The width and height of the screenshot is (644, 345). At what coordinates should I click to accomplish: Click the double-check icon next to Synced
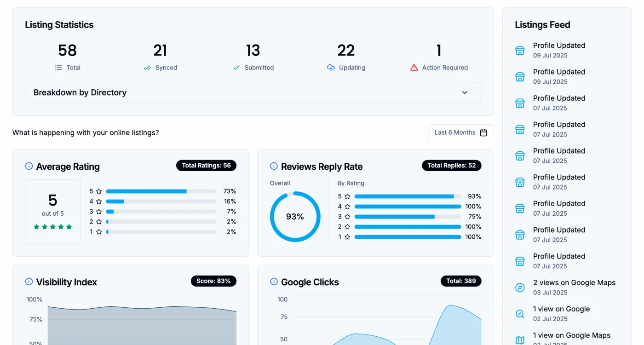click(147, 68)
